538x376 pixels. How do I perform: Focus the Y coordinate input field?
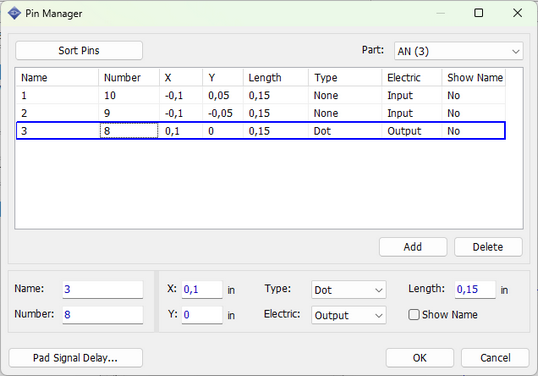[202, 315]
